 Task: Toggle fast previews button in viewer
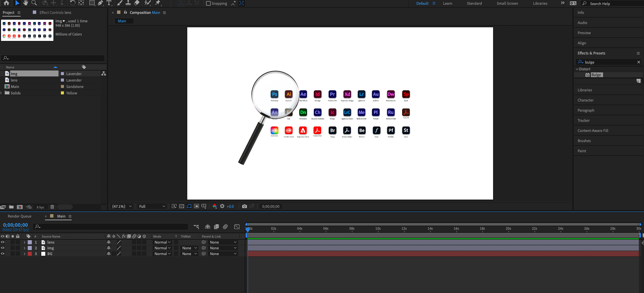(174, 206)
